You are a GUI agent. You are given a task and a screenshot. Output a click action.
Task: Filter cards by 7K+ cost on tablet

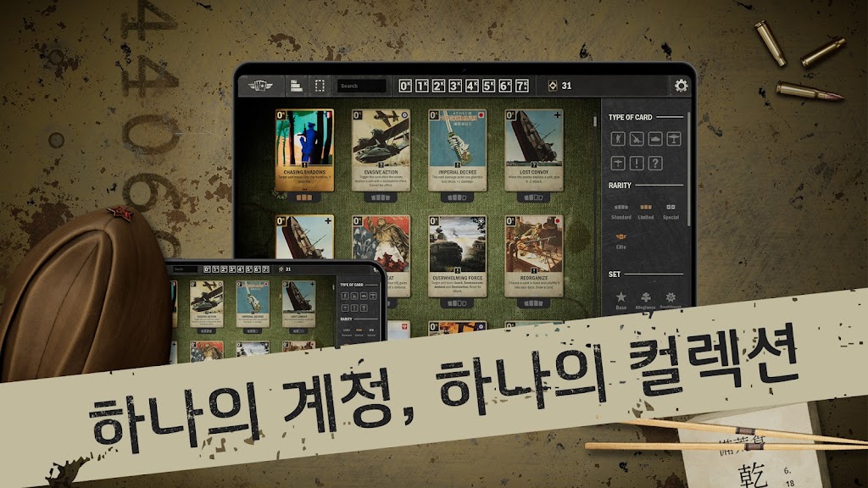tap(522, 86)
